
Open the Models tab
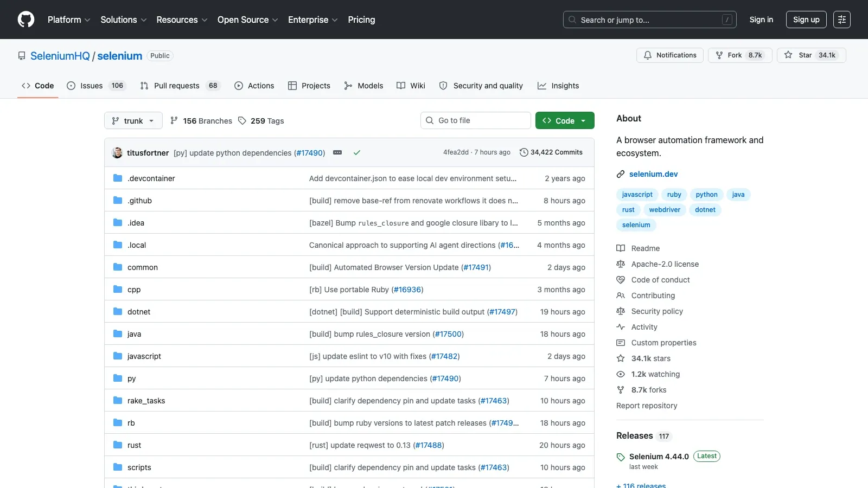pos(363,86)
